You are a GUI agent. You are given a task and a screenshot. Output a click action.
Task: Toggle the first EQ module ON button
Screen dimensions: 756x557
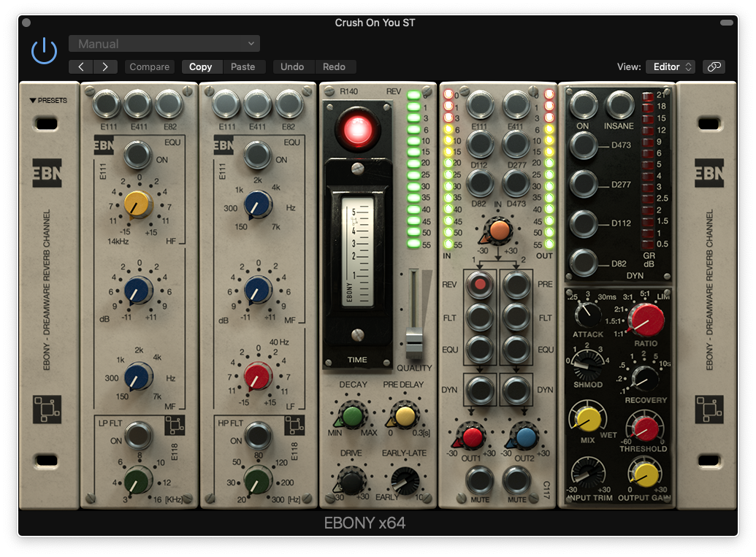click(138, 155)
